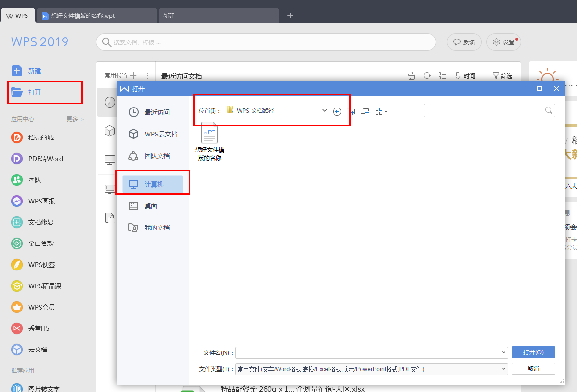The image size is (577, 392).
Task: Click the search icon in dialog search box
Action: (549, 110)
